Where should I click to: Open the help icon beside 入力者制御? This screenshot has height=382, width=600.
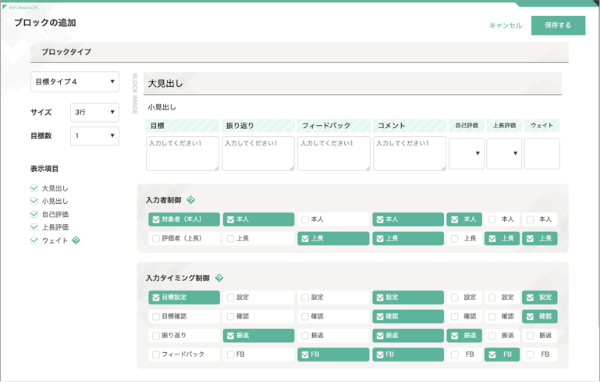191,200
